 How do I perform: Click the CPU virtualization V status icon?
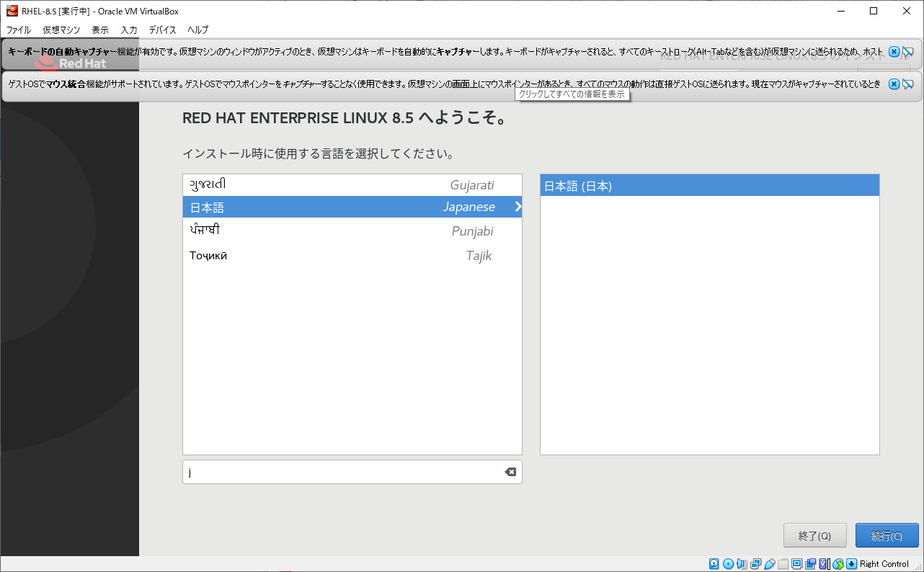824,563
